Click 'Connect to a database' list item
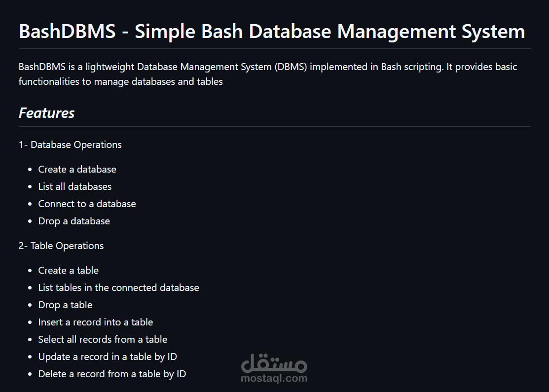The height and width of the screenshot is (392, 549). (87, 204)
